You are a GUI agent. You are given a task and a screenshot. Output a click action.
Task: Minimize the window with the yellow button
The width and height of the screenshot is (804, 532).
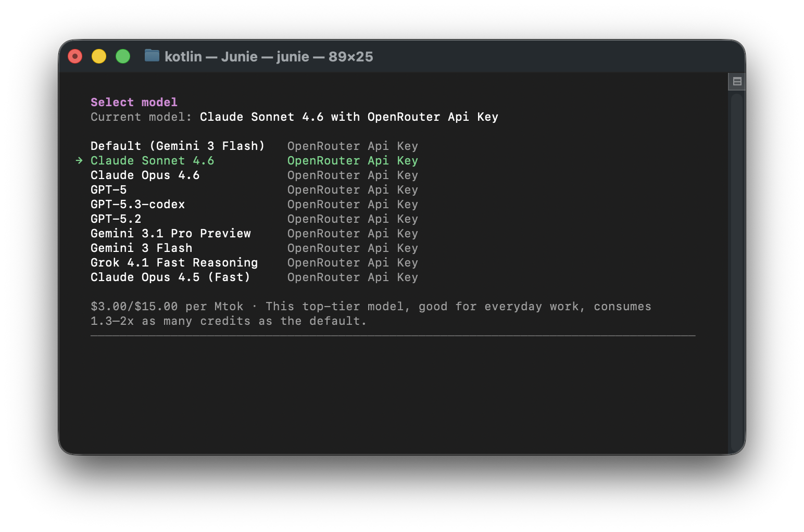(x=99, y=56)
